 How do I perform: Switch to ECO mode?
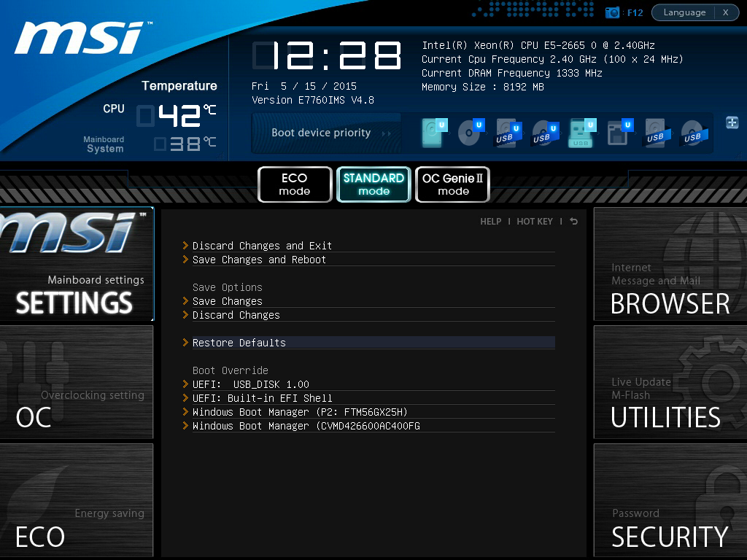295,184
